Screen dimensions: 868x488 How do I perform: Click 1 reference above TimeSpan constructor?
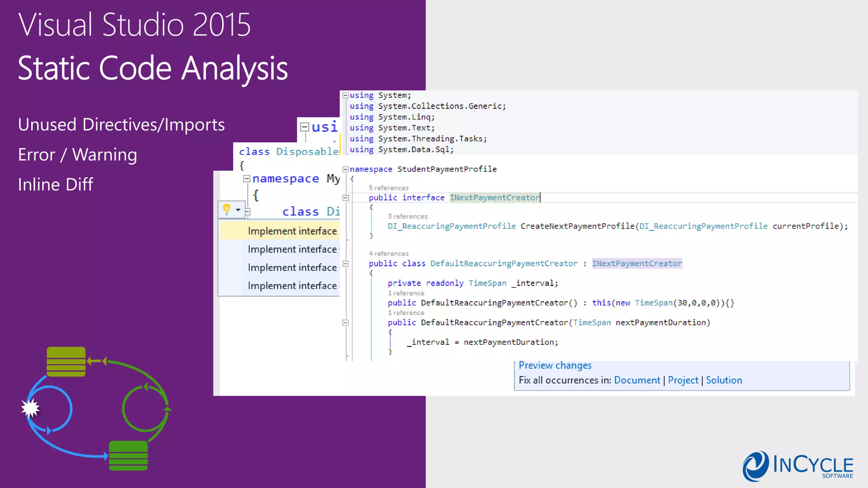(406, 313)
